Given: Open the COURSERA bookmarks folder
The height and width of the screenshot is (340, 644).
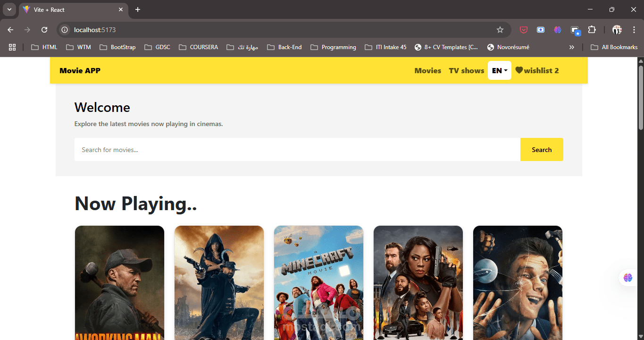Looking at the screenshot, I should click(198, 47).
